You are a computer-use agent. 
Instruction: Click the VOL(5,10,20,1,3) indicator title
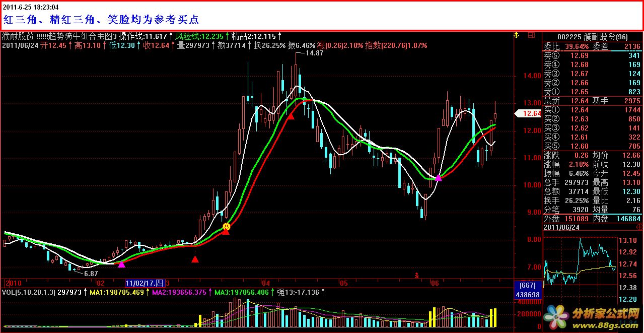tap(29, 292)
